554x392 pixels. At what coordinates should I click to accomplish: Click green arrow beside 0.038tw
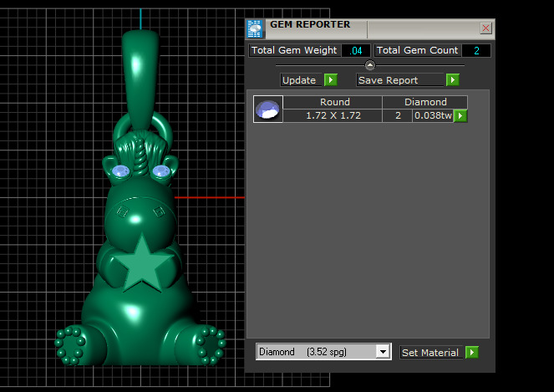click(460, 115)
